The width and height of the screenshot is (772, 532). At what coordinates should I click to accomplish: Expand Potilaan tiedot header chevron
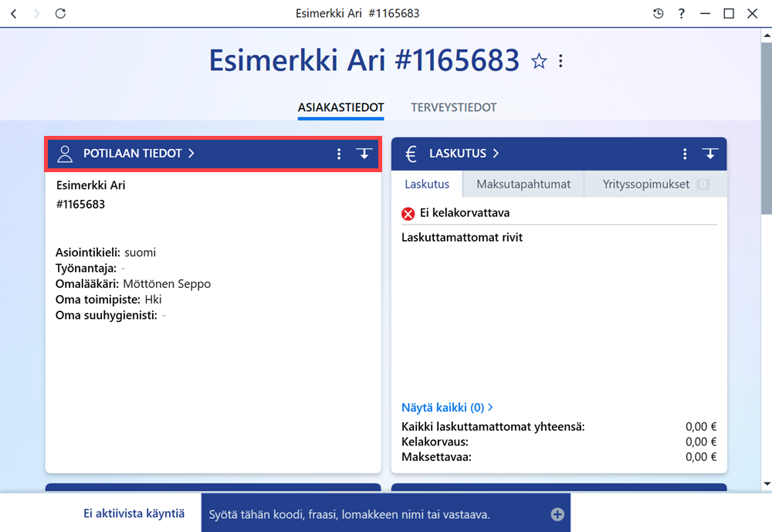pos(191,154)
